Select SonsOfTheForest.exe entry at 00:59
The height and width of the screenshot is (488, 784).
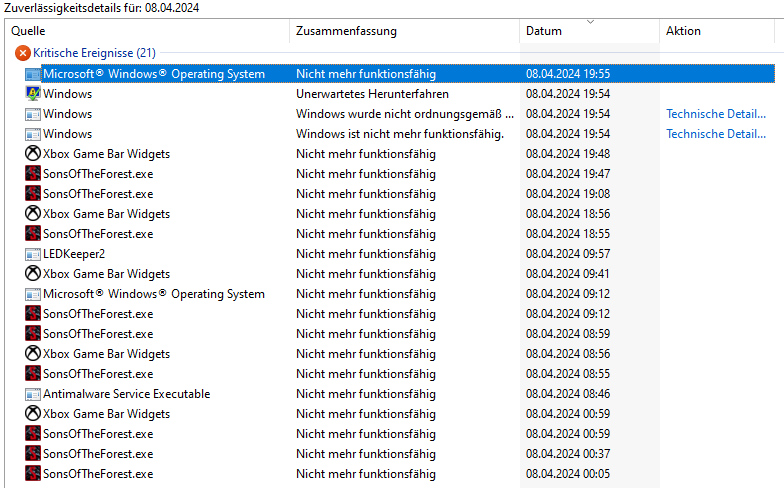[98, 434]
